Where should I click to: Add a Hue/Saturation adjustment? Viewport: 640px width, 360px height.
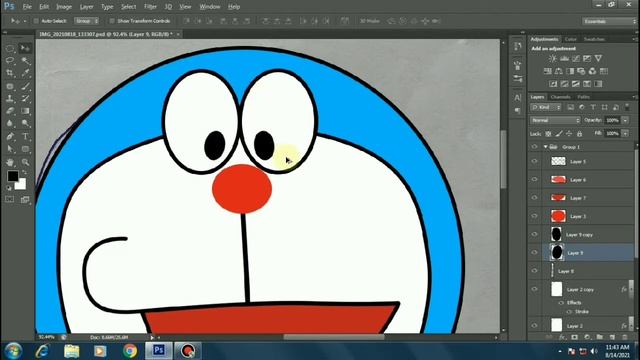point(547,71)
